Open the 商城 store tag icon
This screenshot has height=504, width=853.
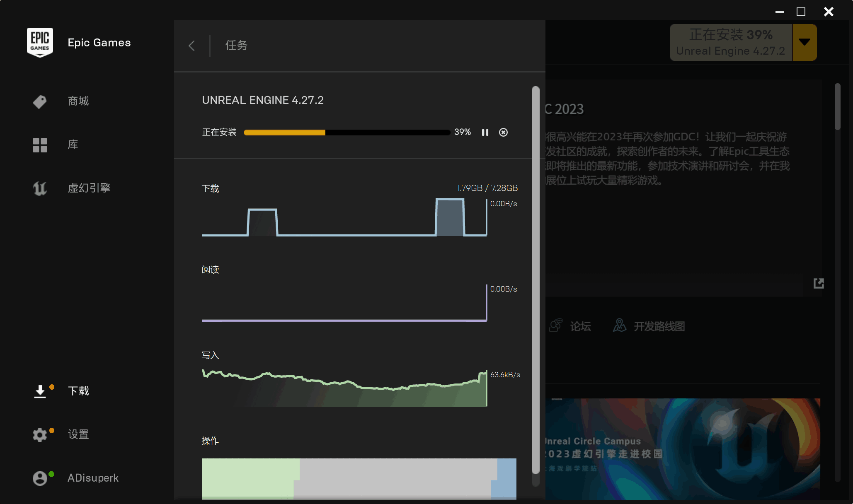coord(40,101)
